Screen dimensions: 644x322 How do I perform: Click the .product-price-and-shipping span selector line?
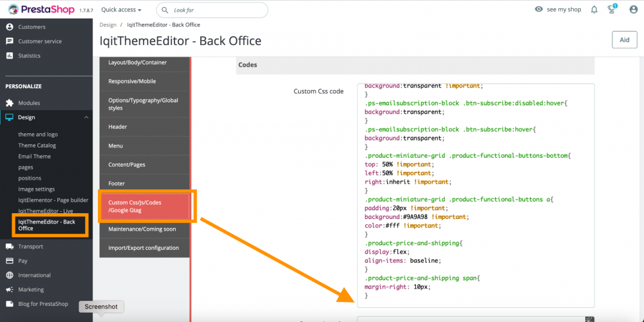[x=422, y=278]
